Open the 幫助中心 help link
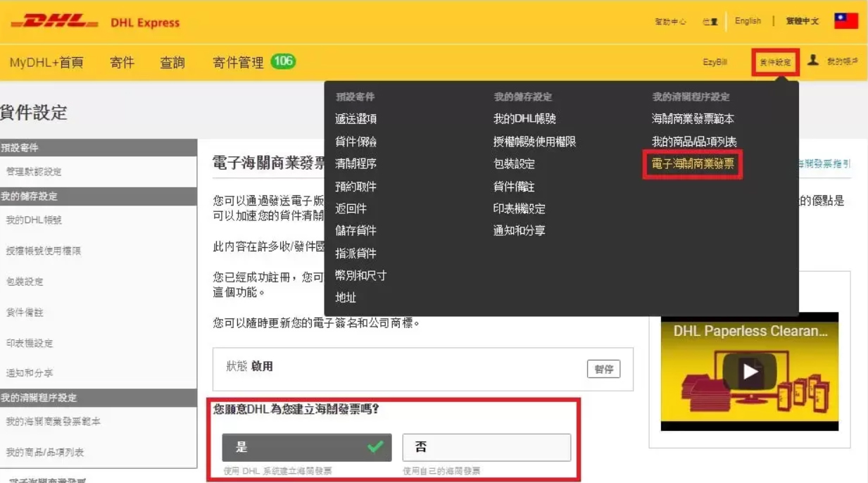The height and width of the screenshot is (483, 868). [670, 22]
